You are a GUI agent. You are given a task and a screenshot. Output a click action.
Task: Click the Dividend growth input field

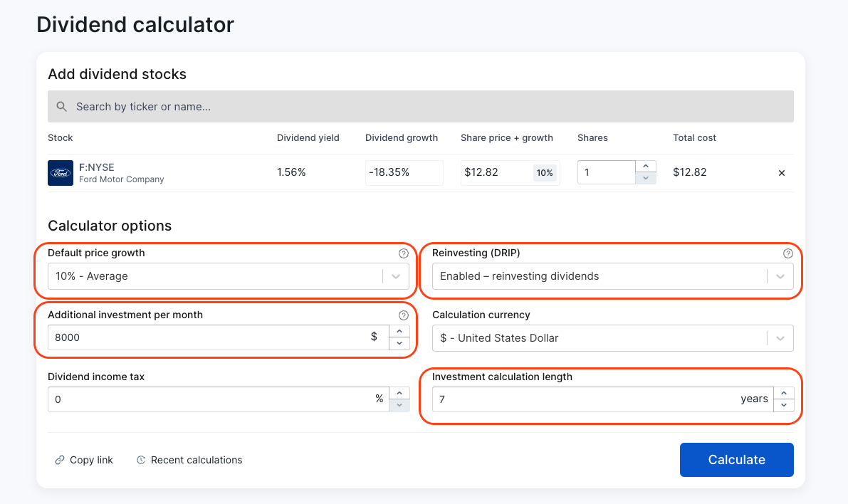[404, 173]
